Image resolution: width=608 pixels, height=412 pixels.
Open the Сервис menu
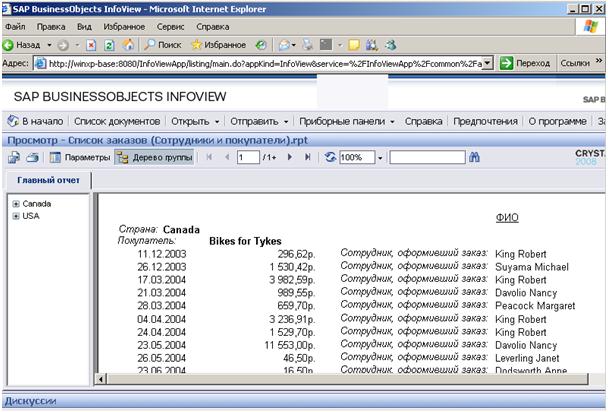(170, 27)
